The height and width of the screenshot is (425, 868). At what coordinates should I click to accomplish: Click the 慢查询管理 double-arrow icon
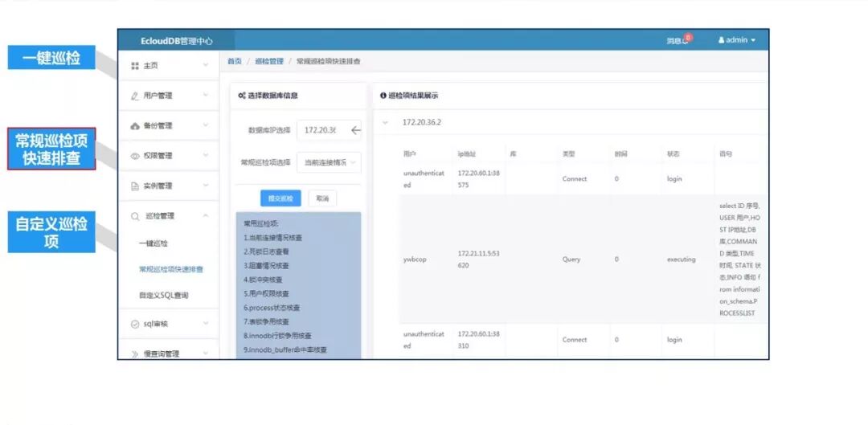pyautogui.click(x=134, y=354)
